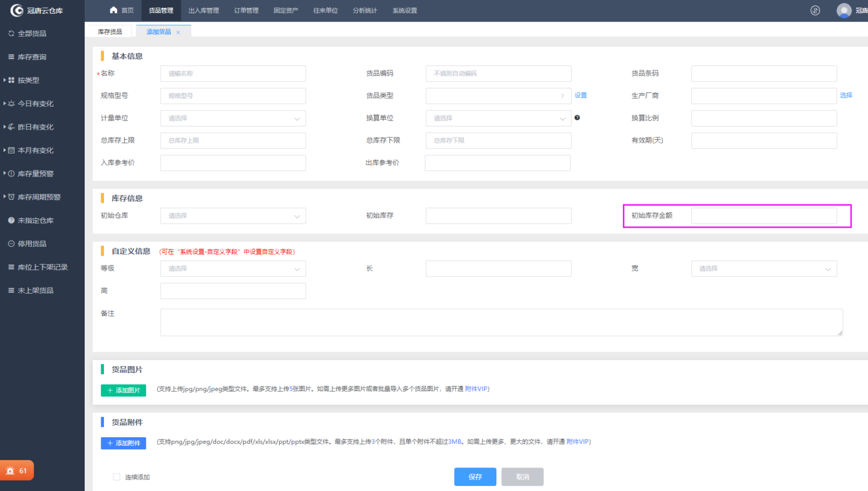The image size is (868, 491).
Task: Click the 全部货品 refresh icon
Action: tap(11, 34)
